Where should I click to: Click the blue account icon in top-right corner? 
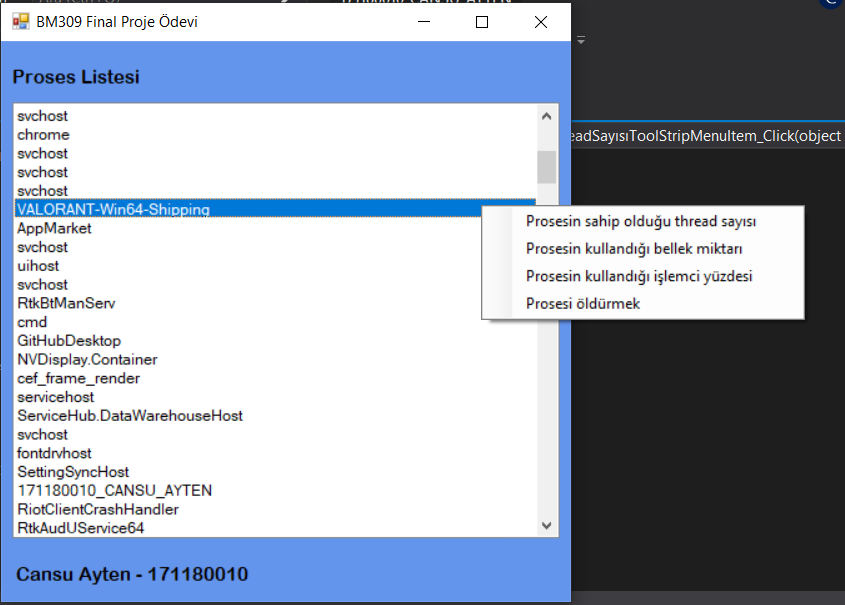coord(829,6)
